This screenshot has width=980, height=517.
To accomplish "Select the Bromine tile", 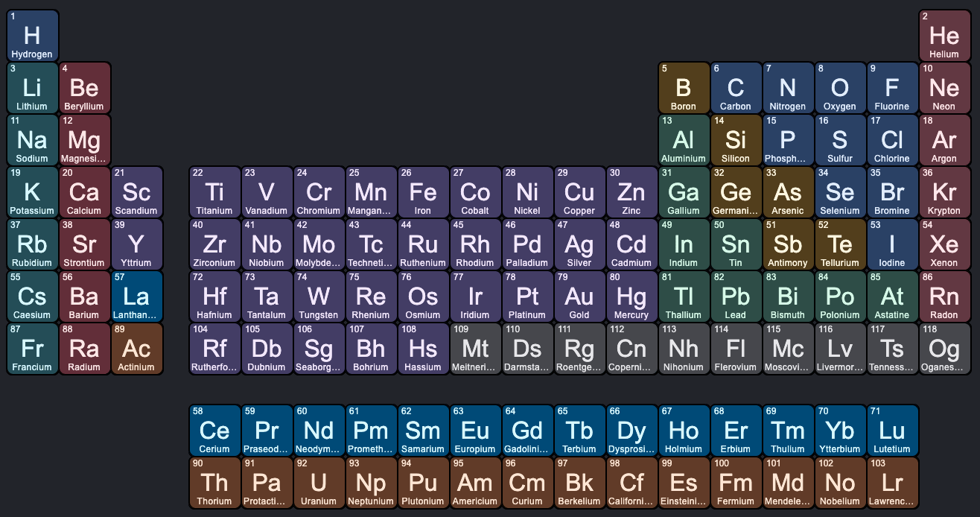I will tap(892, 192).
